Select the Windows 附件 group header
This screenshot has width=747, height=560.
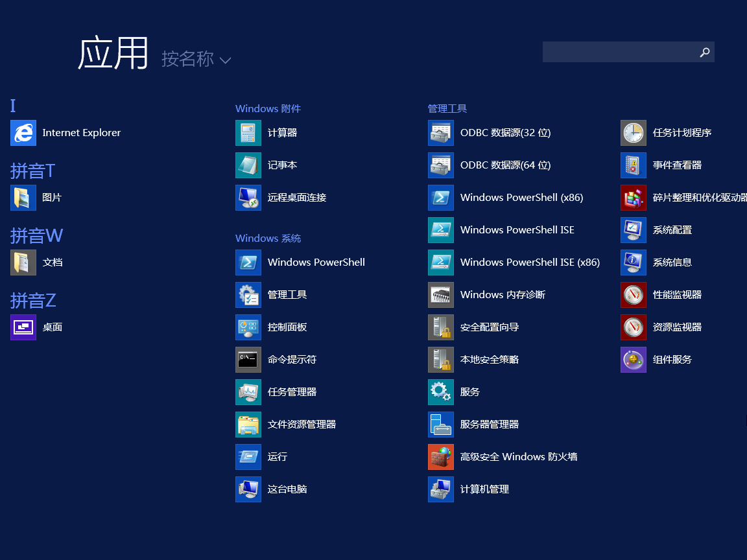268,109
